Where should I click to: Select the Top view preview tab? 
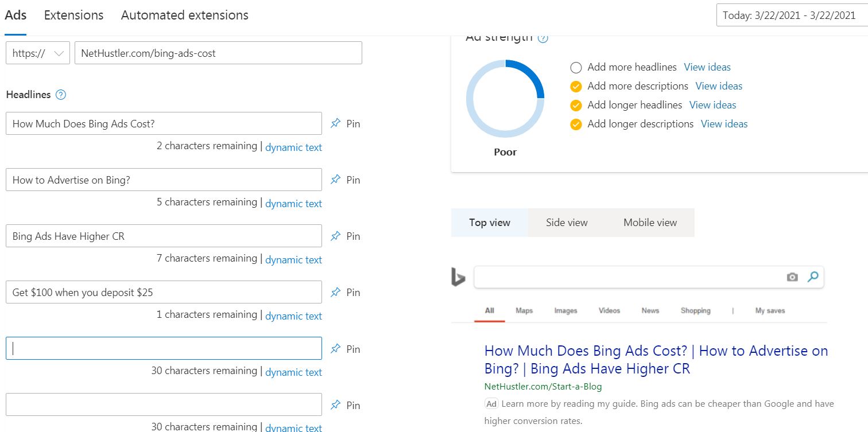[x=490, y=223]
